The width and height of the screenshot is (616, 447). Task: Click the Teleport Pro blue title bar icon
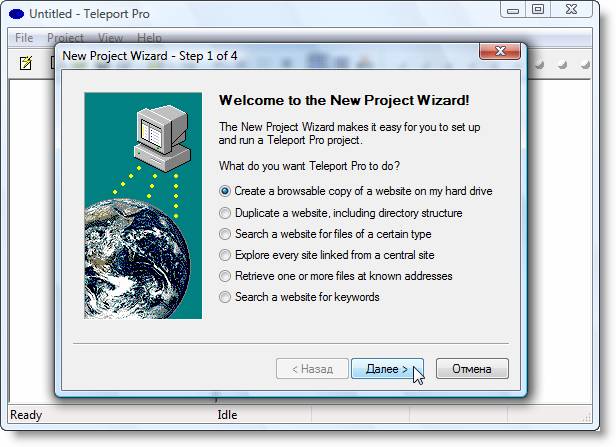16,14
